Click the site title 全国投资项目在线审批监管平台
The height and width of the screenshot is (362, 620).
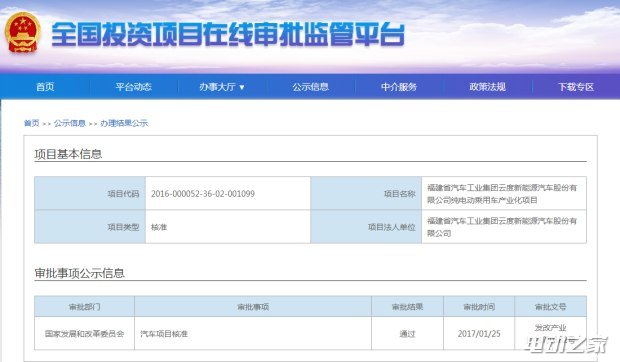228,35
